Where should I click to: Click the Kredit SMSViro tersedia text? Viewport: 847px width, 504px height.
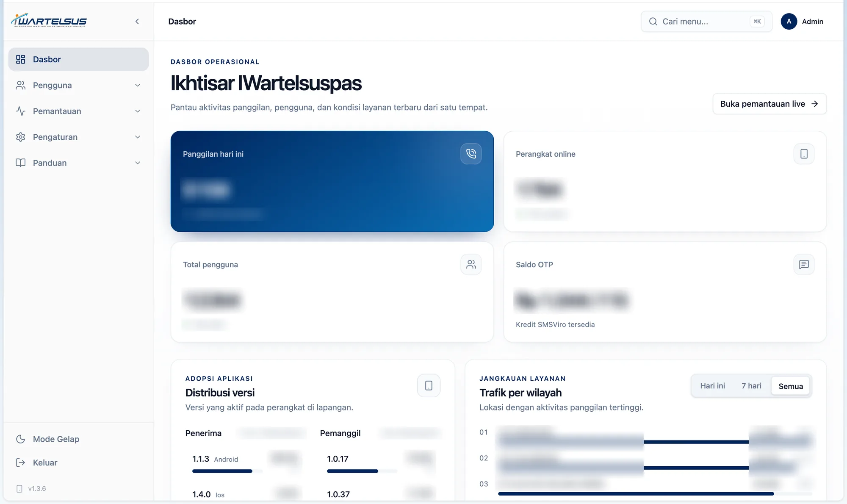point(555,324)
